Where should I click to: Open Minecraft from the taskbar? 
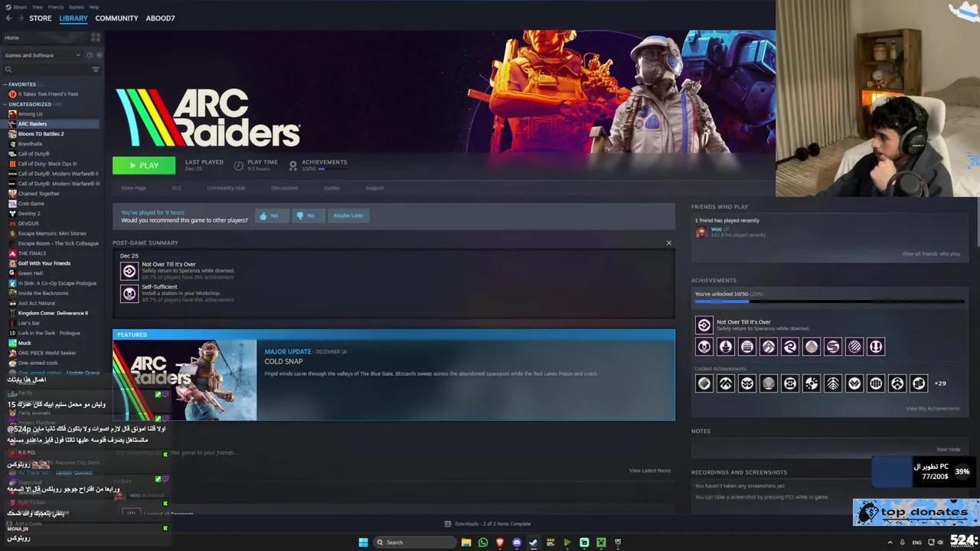pos(601,543)
